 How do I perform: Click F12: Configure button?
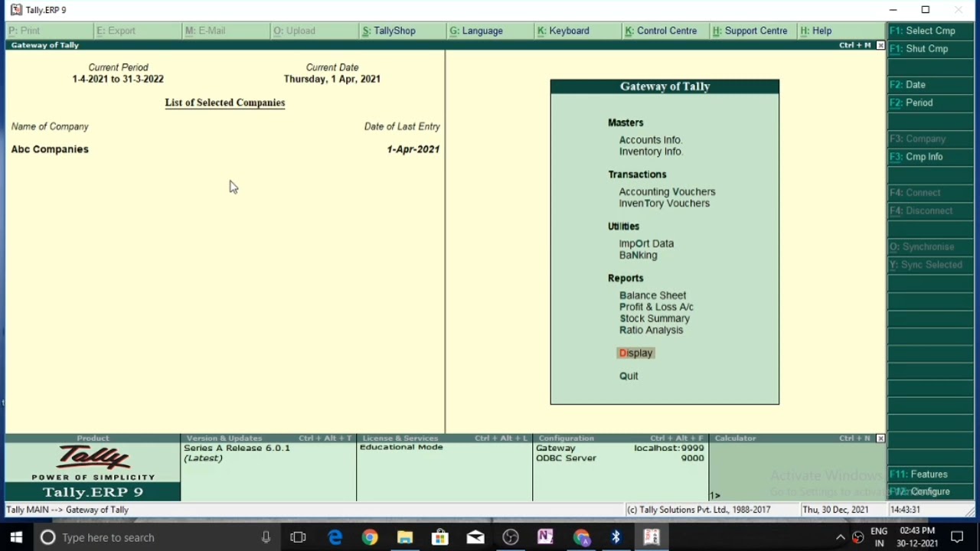pyautogui.click(x=930, y=491)
